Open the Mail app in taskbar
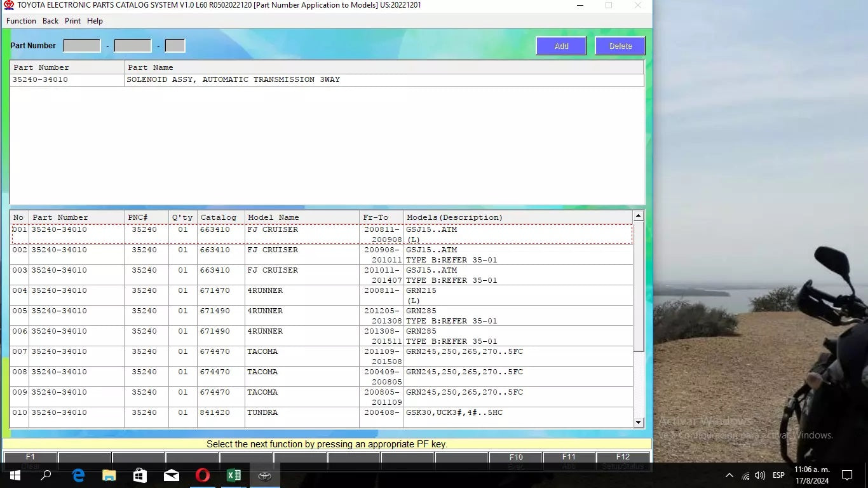 pyautogui.click(x=172, y=475)
